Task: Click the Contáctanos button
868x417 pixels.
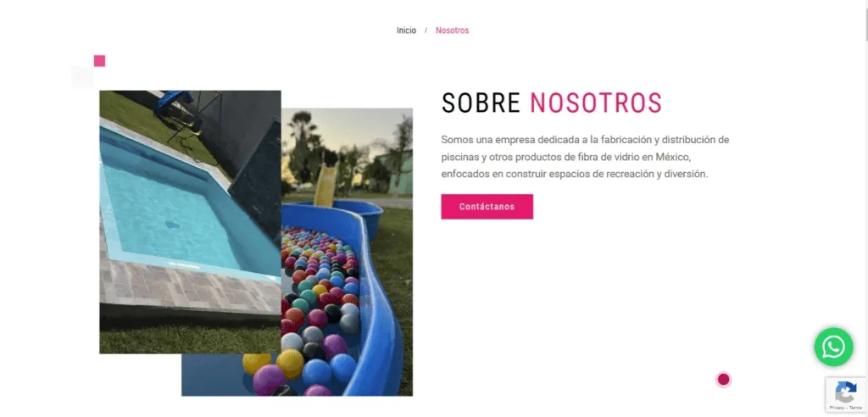Action: click(x=487, y=207)
